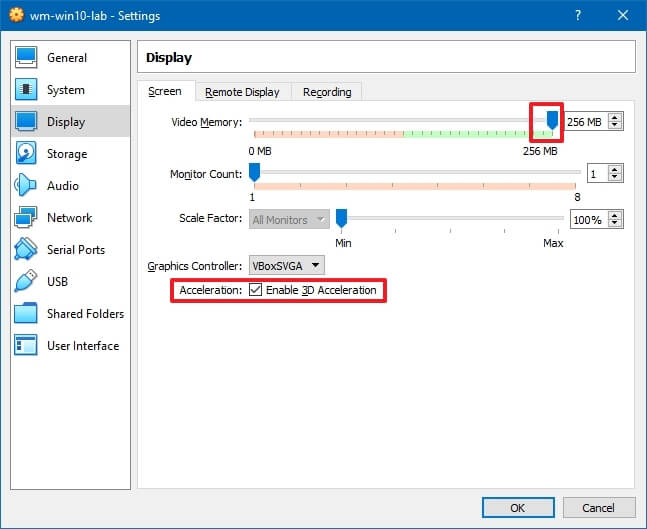647x529 pixels.
Task: Increase scale factor with up arrow
Action: pyautogui.click(x=615, y=215)
